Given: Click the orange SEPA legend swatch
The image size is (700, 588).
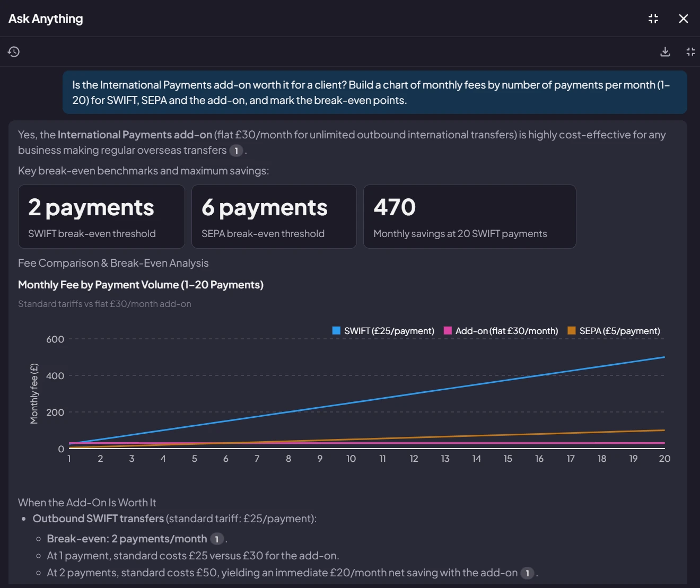Looking at the screenshot, I should [x=572, y=330].
